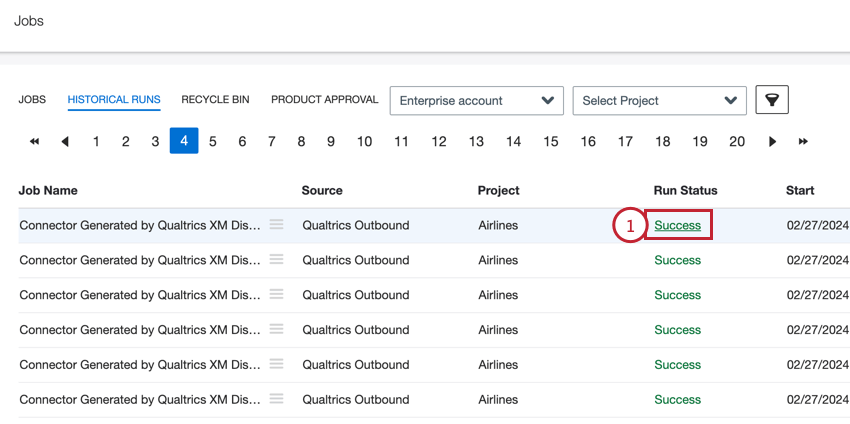The image size is (850, 424).
Task: Go to first page of results
Action: pos(35,142)
